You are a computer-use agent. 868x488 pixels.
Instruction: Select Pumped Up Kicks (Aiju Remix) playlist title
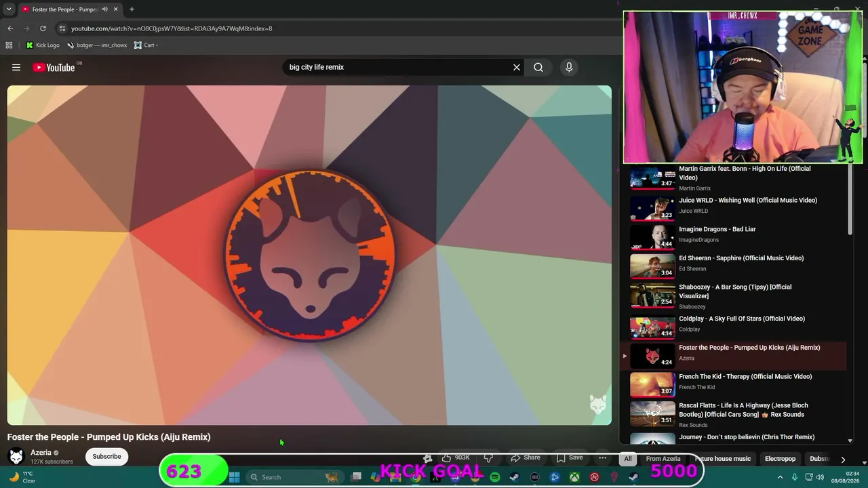tap(749, 348)
